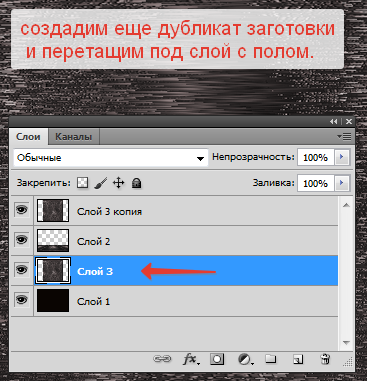Select the Слой 2 layer thumbnail

click(53, 240)
